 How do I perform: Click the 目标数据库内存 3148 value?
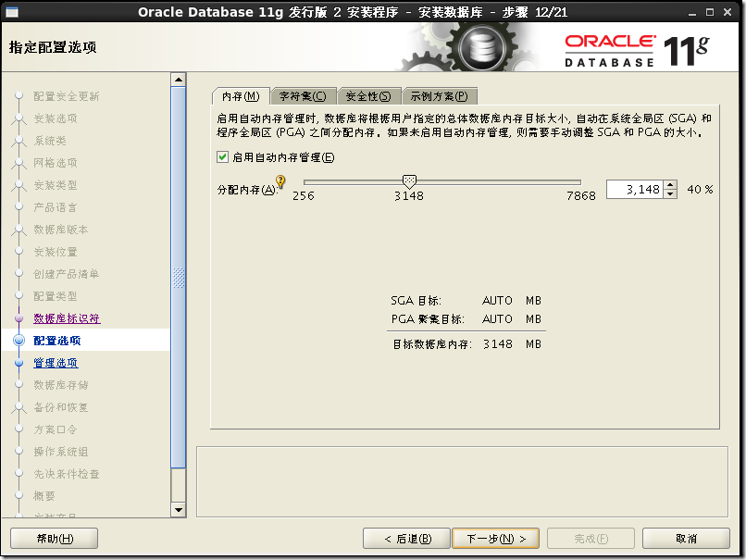(x=498, y=344)
